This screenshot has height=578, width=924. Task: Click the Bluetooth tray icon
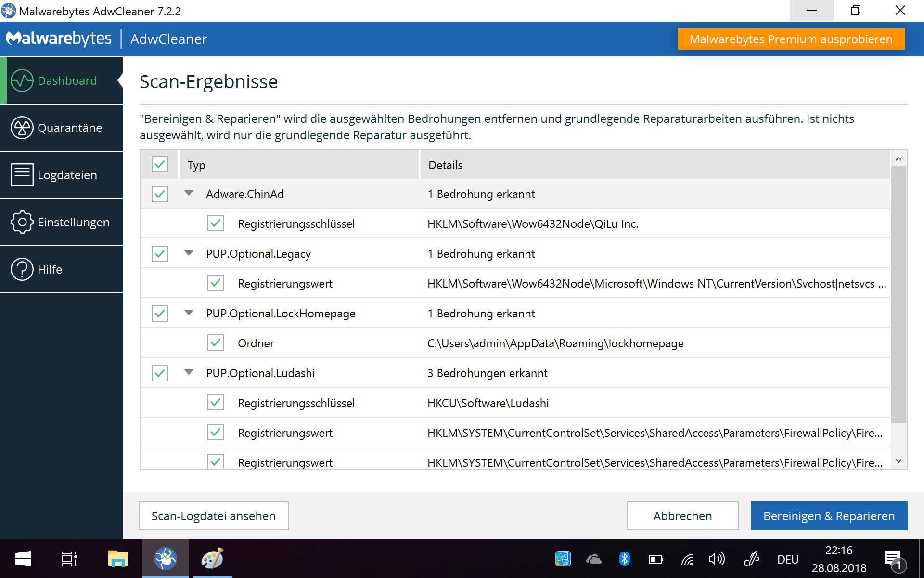click(625, 559)
